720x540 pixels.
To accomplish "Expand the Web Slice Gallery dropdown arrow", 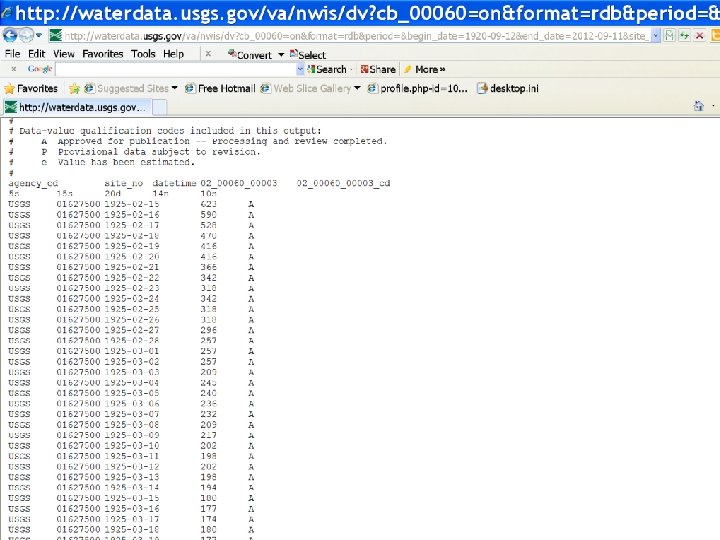I will click(x=357, y=88).
